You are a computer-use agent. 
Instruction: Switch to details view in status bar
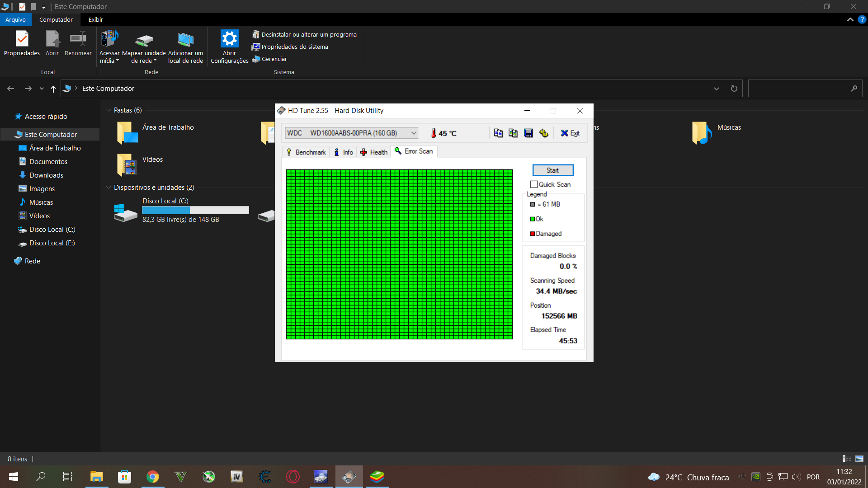[x=847, y=459]
